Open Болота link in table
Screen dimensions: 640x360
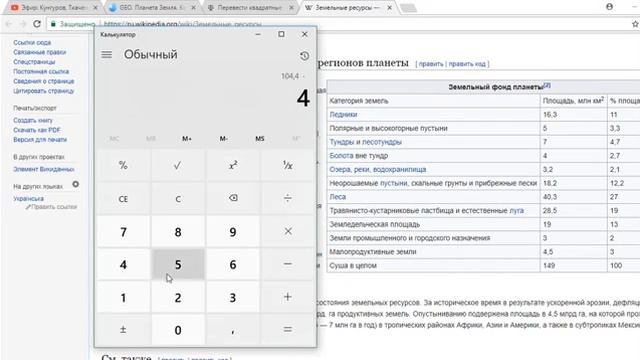[341, 156]
